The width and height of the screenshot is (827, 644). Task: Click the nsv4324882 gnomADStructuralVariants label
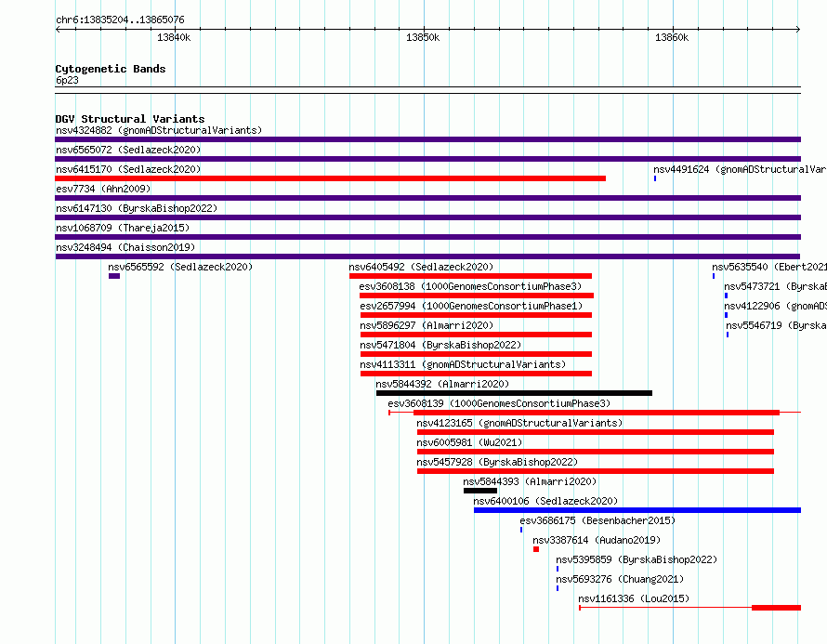tap(159, 130)
